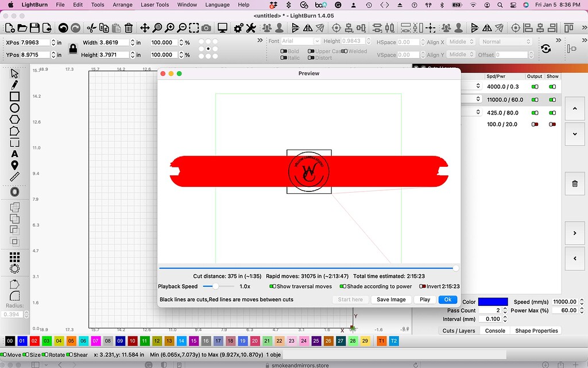Open the File menu

(60, 5)
